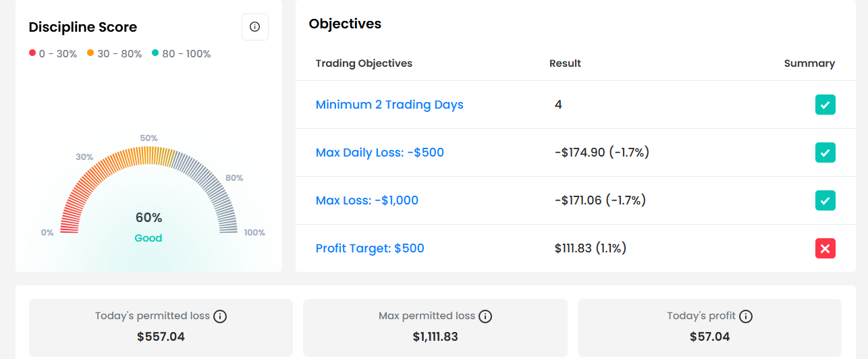
Task: Click green checkmark for Max Daily Loss
Action: pyautogui.click(x=825, y=153)
